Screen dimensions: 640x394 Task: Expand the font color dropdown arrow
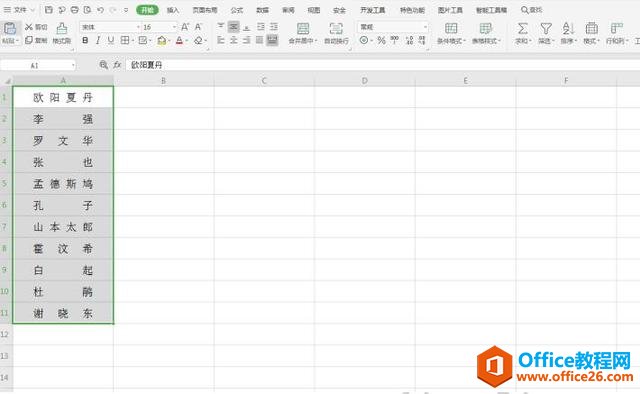tap(187, 40)
